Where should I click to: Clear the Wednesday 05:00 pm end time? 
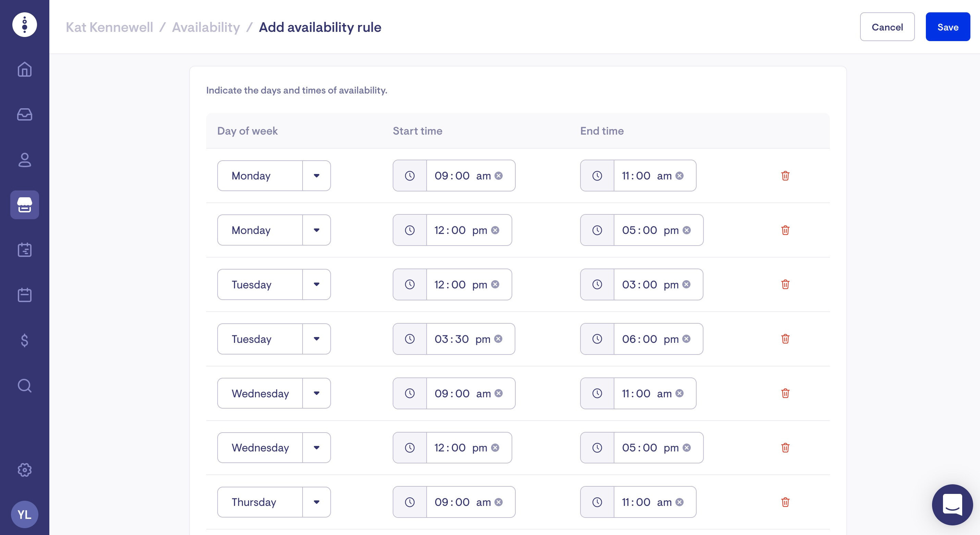687,448
